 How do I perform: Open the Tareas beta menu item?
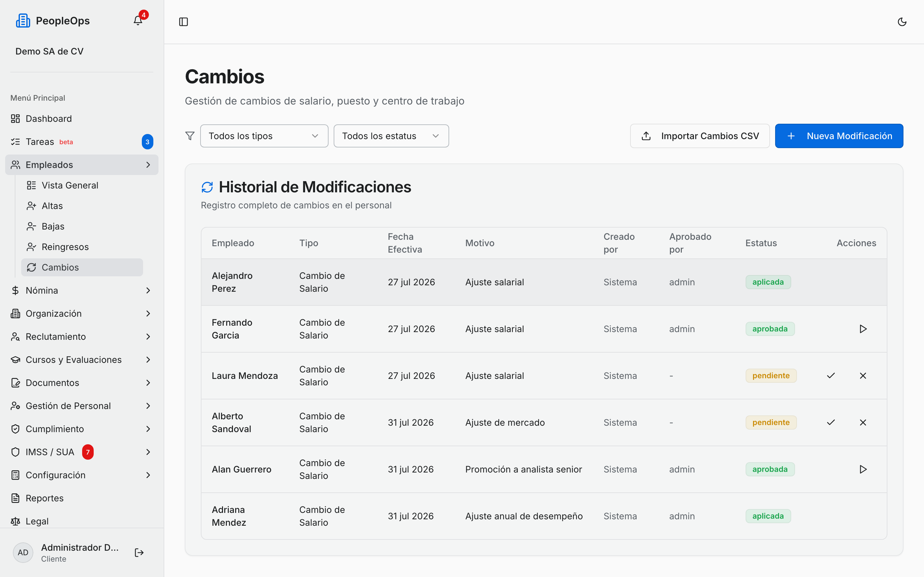coord(82,142)
